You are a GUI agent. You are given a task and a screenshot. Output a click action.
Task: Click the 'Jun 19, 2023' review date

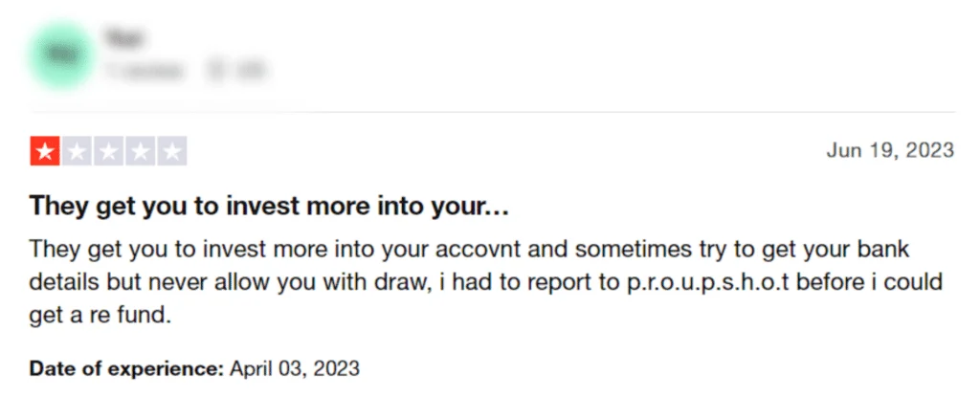[x=890, y=150]
